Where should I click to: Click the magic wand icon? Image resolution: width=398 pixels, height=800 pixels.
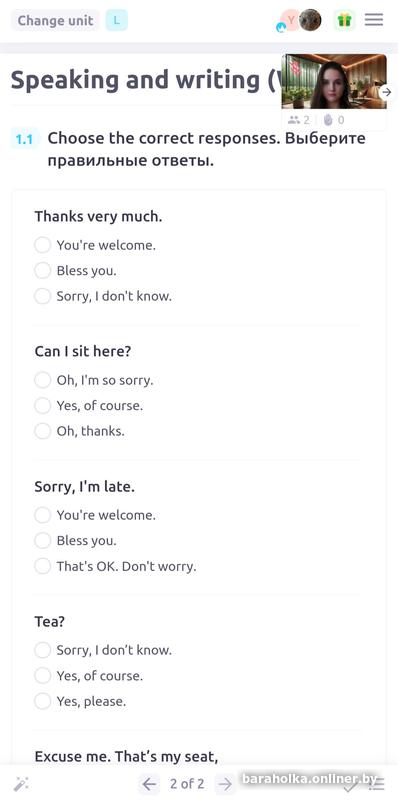21,784
